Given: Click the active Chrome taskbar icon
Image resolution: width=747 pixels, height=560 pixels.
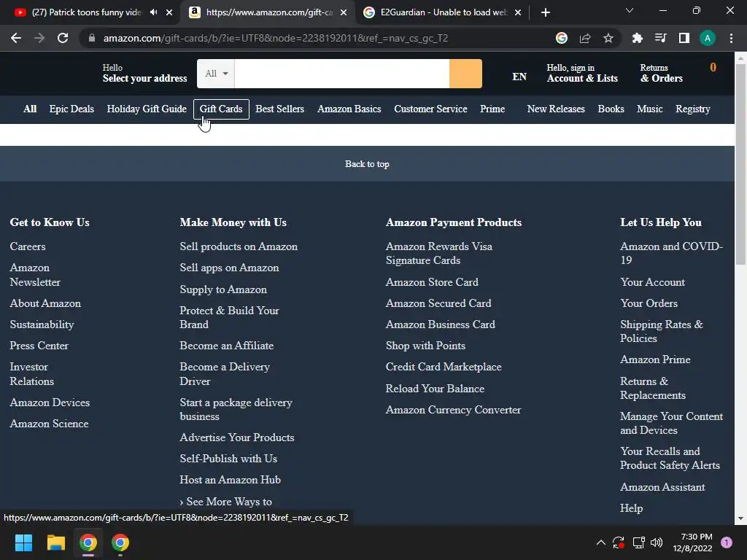Looking at the screenshot, I should click(88, 542).
